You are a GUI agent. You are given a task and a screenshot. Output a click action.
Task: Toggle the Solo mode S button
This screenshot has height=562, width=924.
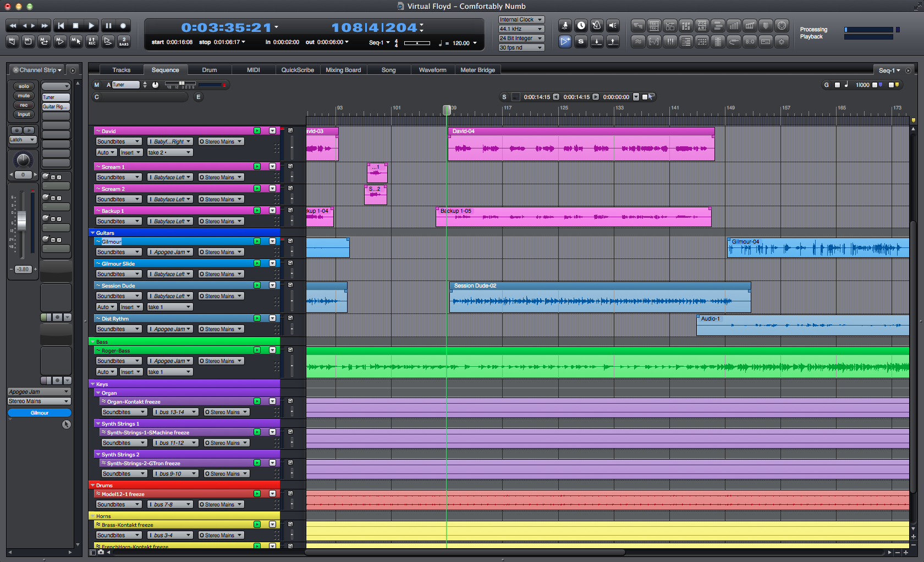(x=581, y=41)
